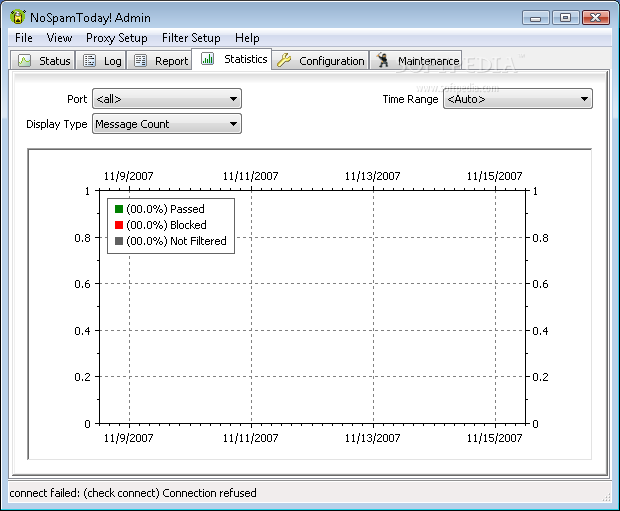Image resolution: width=620 pixels, height=511 pixels.
Task: Click the '(00.0%) Passed' legend text
Action: (x=165, y=209)
